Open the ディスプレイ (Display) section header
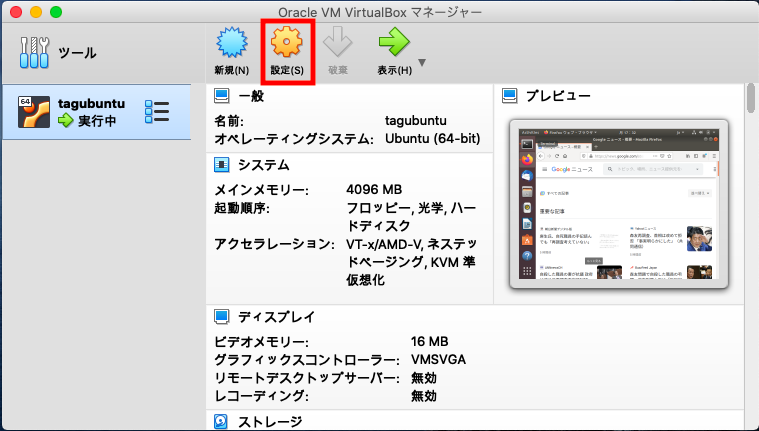The image size is (759, 431). click(276, 317)
